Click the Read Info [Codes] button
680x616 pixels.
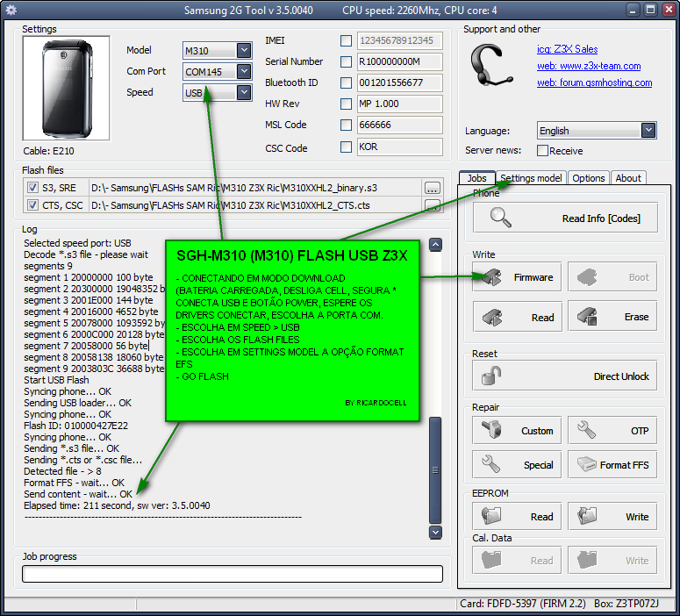(x=565, y=218)
